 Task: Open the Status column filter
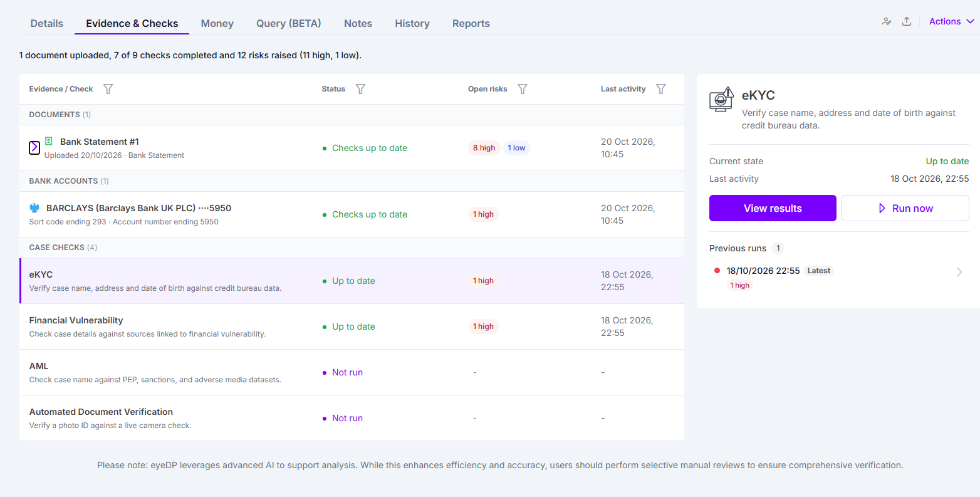click(360, 89)
